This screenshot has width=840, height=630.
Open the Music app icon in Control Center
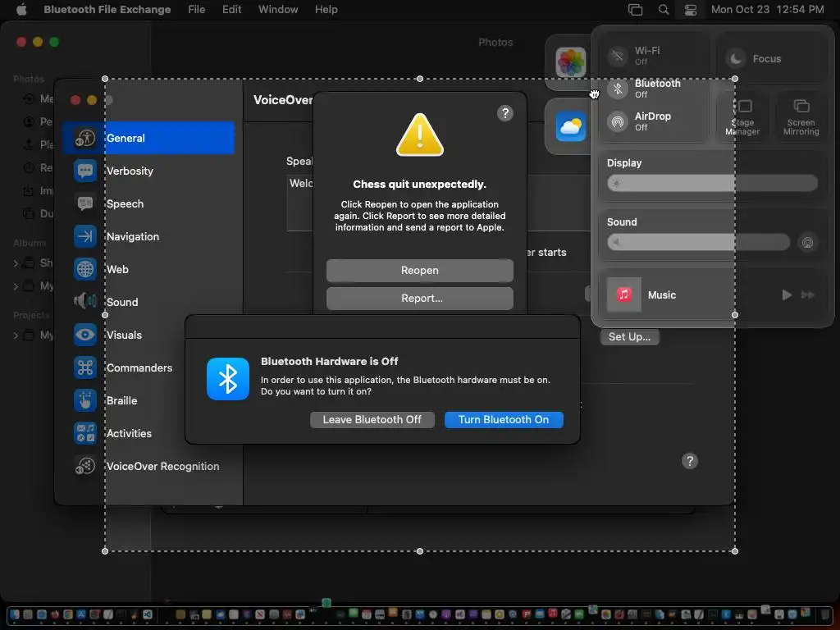624,294
